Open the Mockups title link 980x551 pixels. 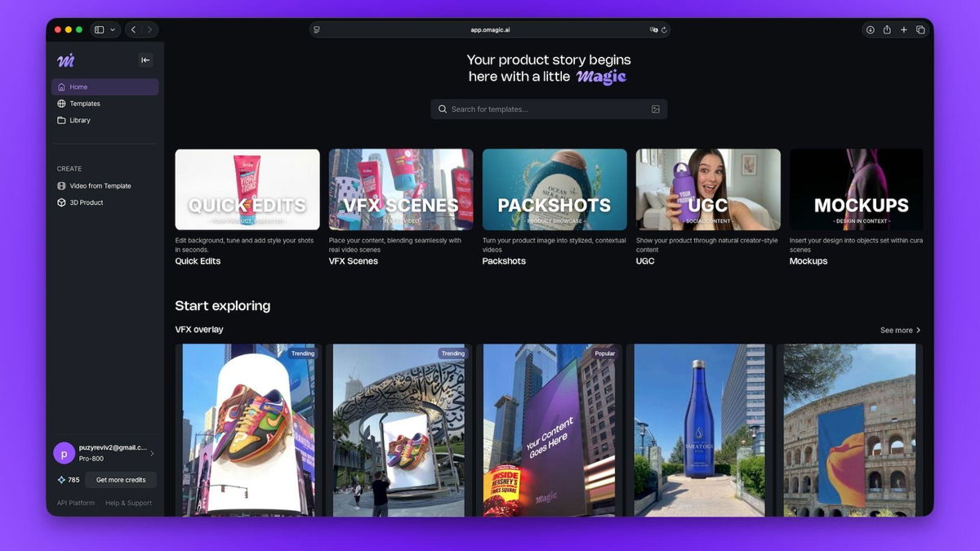coord(808,261)
